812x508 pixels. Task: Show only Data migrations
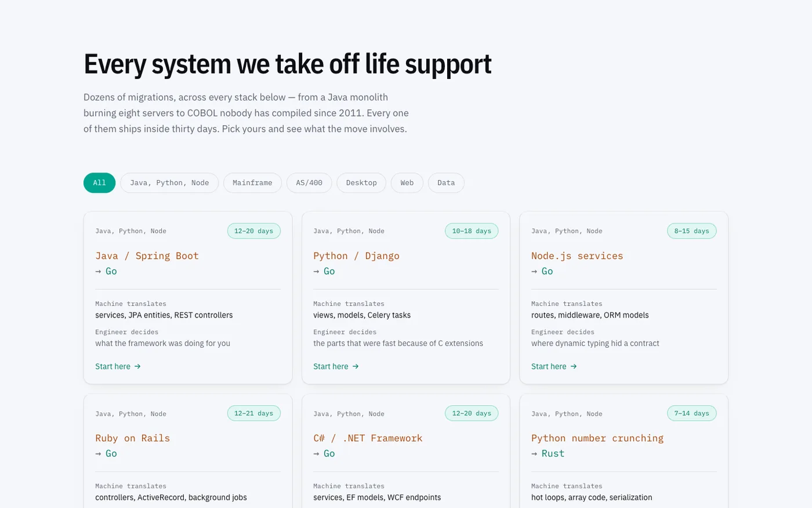click(x=446, y=183)
